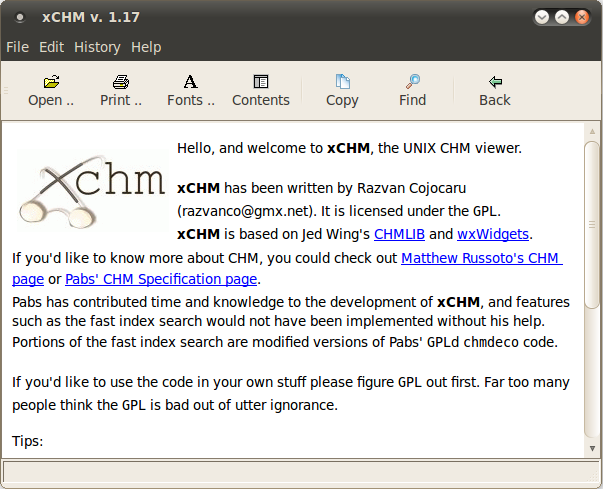This screenshot has width=603, height=489.
Task: Click the 'xCHM v. 1.17' title text
Action: click(x=91, y=17)
